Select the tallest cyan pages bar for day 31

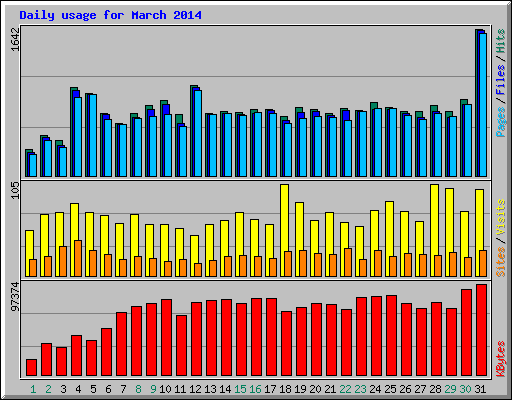[483, 105]
